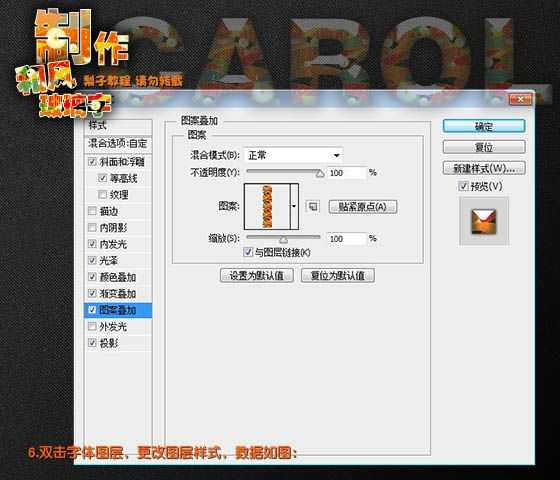Toggle 与图层链接(K) link with layer checkbox
This screenshot has width=560, height=480.
(248, 252)
